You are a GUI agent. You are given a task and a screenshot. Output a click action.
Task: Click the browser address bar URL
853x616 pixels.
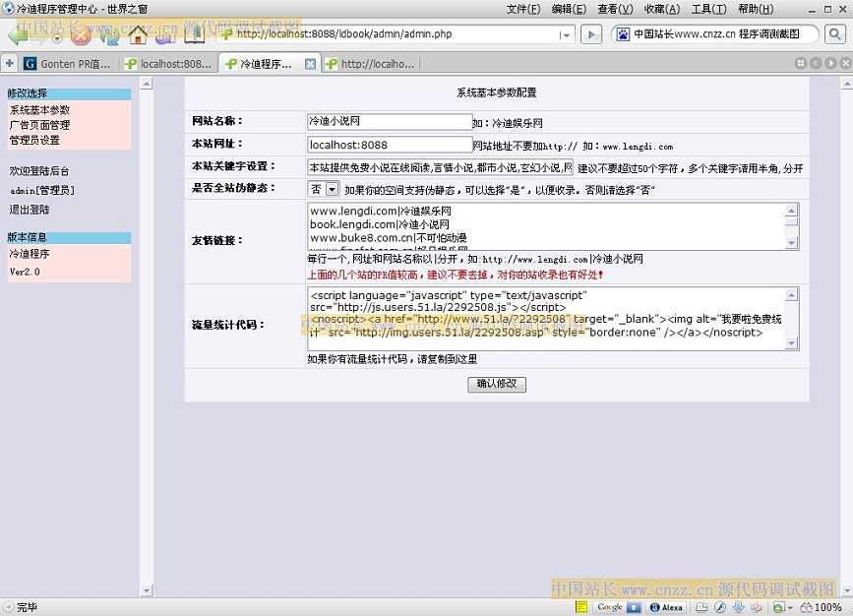[343, 33]
